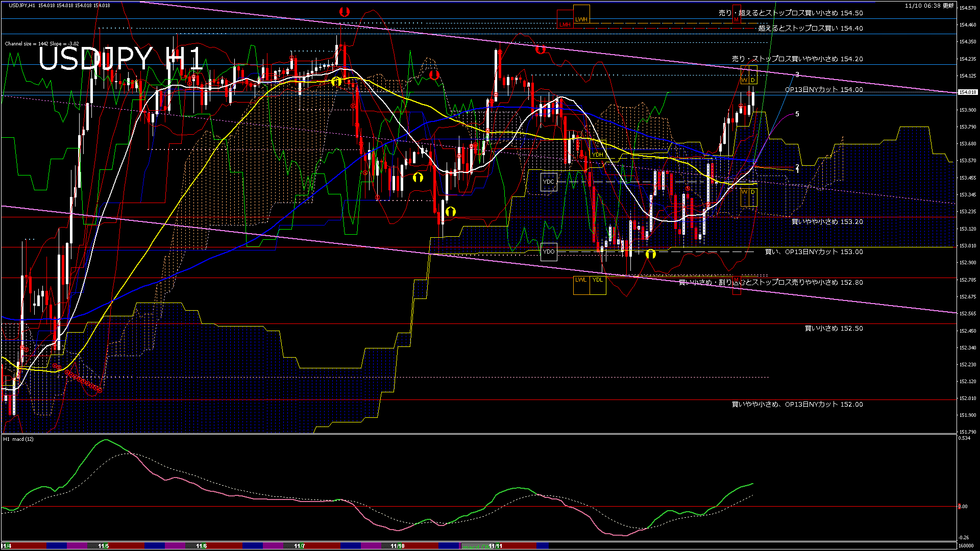Toggle the yellow circle arrow marker near 154.14
This screenshot has width=980, height=551.
tap(336, 81)
